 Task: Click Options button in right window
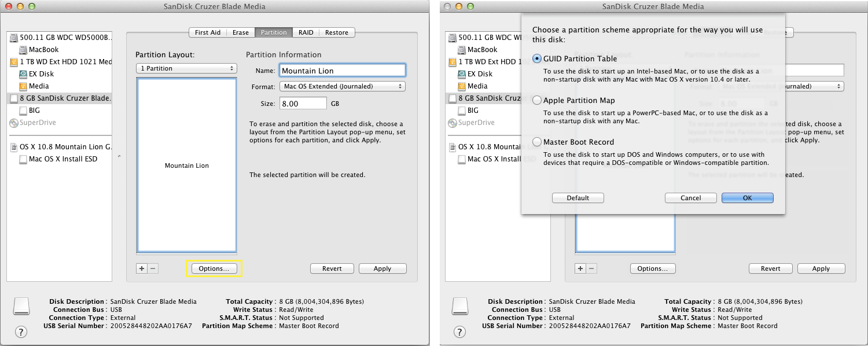652,268
